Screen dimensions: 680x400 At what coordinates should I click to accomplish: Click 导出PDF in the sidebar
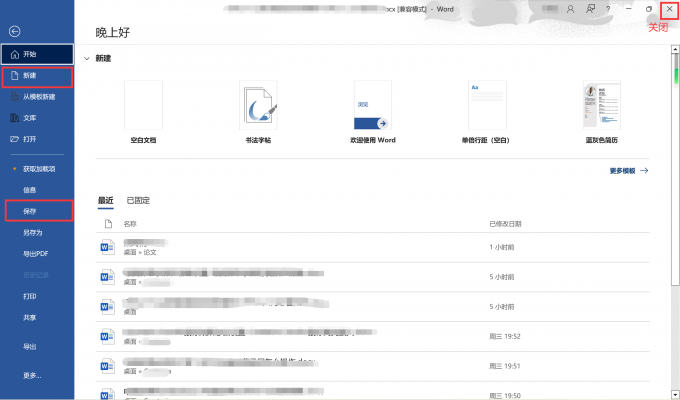[x=37, y=254]
